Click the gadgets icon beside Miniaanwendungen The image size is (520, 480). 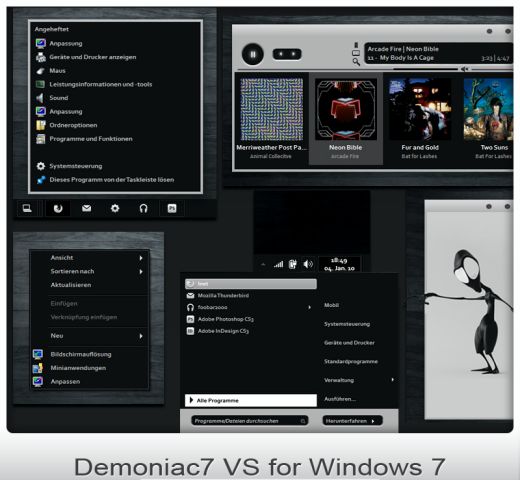pos(38,368)
